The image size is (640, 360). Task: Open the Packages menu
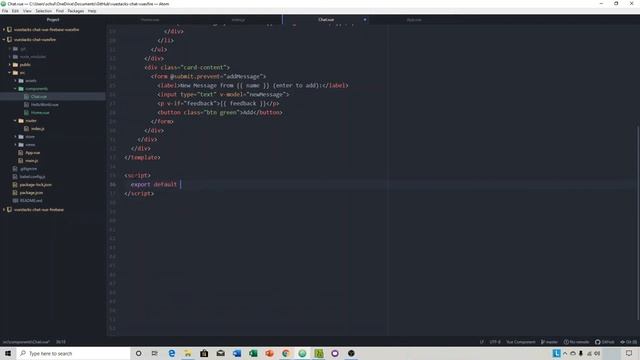pos(76,11)
